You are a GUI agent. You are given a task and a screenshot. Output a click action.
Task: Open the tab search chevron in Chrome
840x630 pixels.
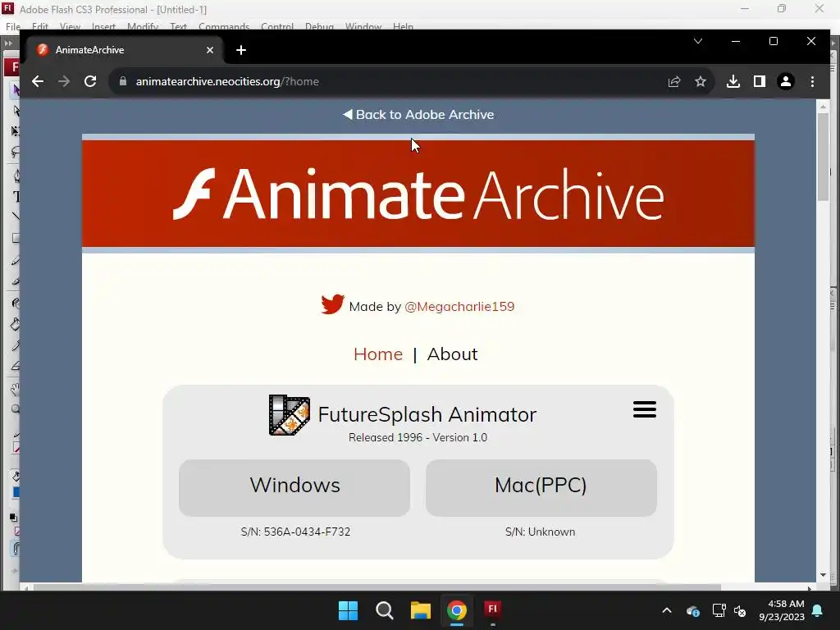pyautogui.click(x=698, y=41)
